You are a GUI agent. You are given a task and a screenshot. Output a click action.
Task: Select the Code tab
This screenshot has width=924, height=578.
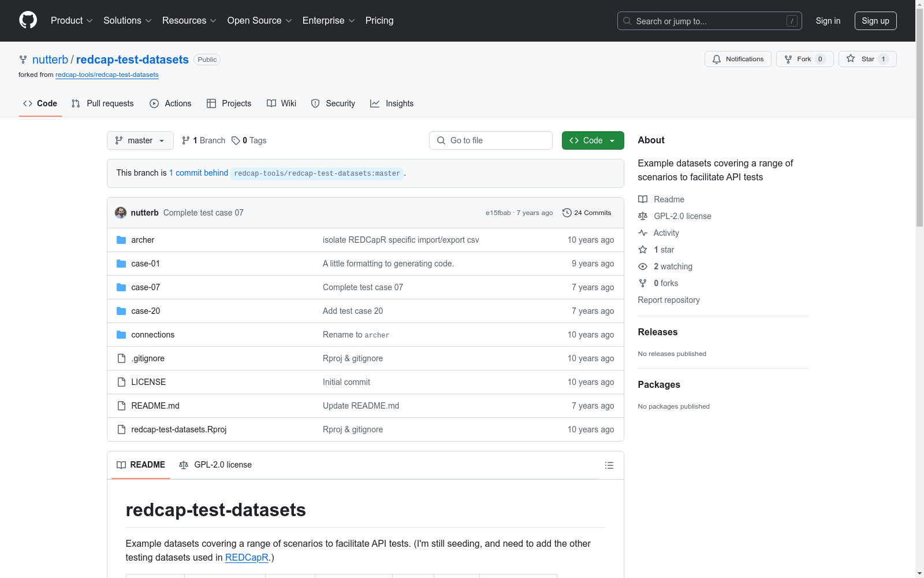click(40, 103)
